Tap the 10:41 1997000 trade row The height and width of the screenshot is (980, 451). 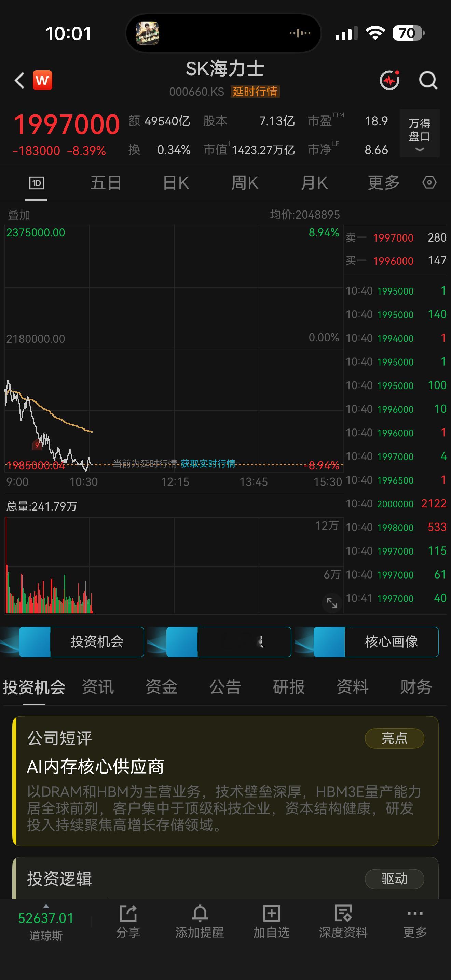pyautogui.click(x=396, y=598)
